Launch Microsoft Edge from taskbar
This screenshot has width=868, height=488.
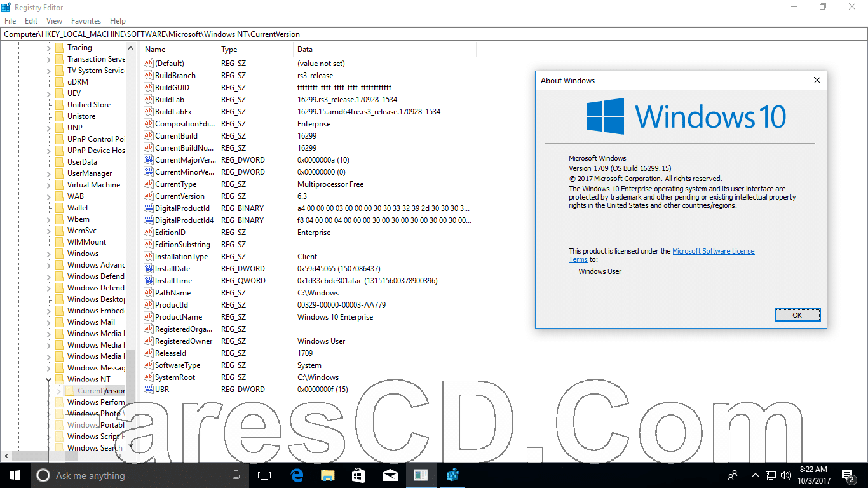pos(297,475)
